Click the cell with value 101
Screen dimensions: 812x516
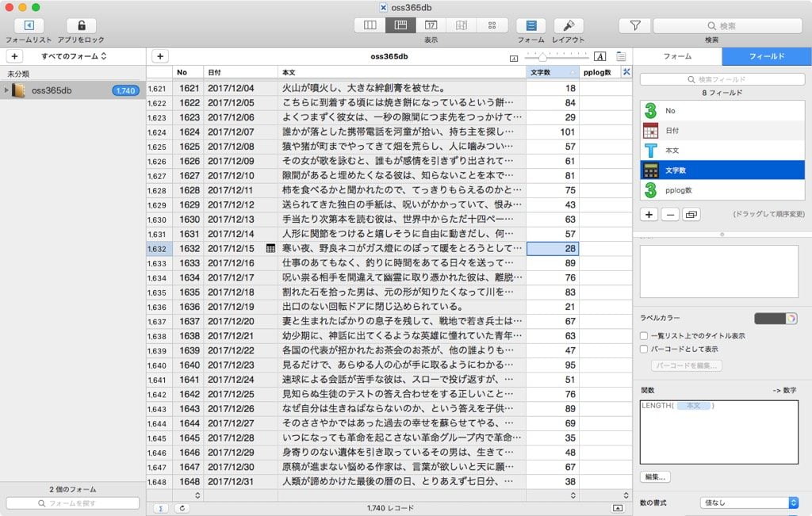pos(553,132)
